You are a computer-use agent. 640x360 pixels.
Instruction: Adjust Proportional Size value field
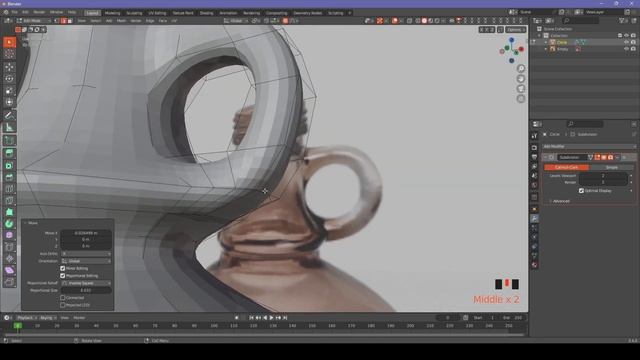[x=86, y=290]
